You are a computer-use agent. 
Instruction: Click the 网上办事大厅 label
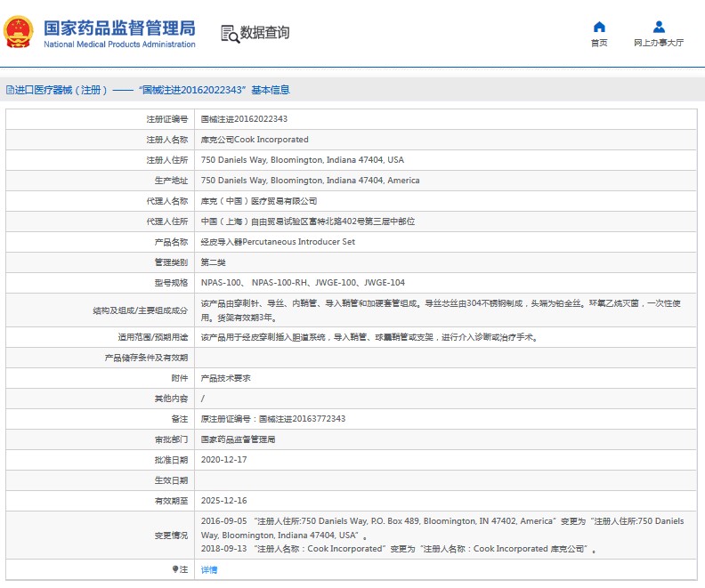659,43
